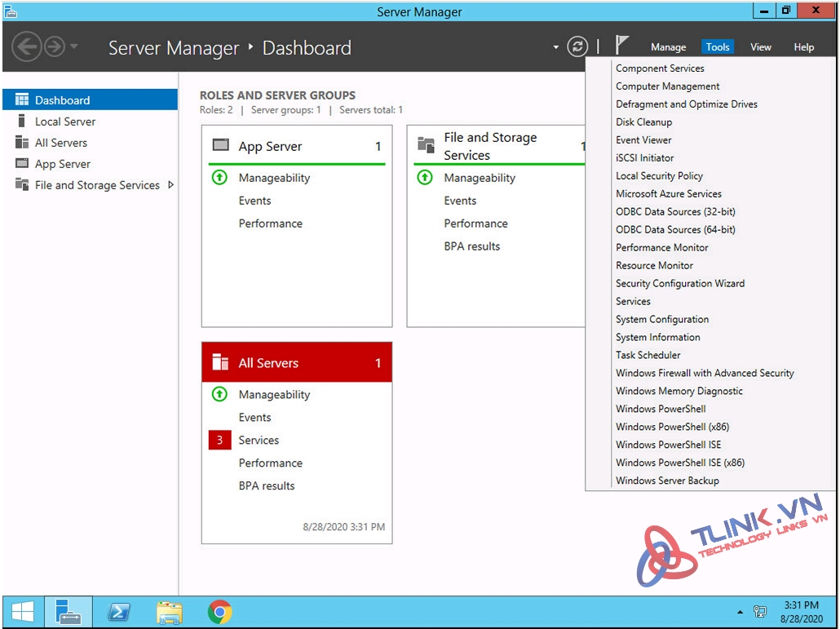
Task: Click the refresh icon in header
Action: tap(577, 47)
